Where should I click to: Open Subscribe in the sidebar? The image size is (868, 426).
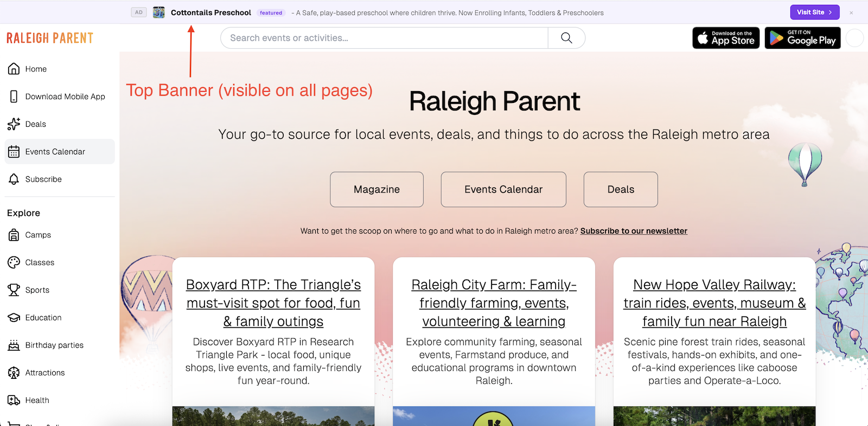coord(60,179)
